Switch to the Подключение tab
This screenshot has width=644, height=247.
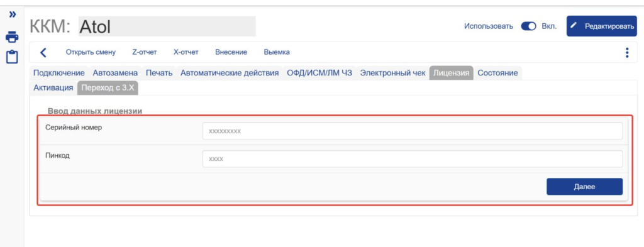click(x=58, y=73)
